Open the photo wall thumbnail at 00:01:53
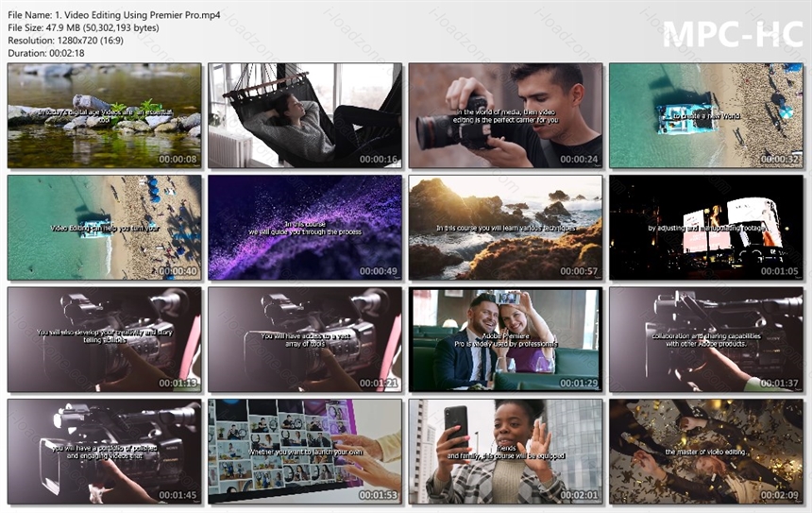This screenshot has height=513, width=812. 305,452
